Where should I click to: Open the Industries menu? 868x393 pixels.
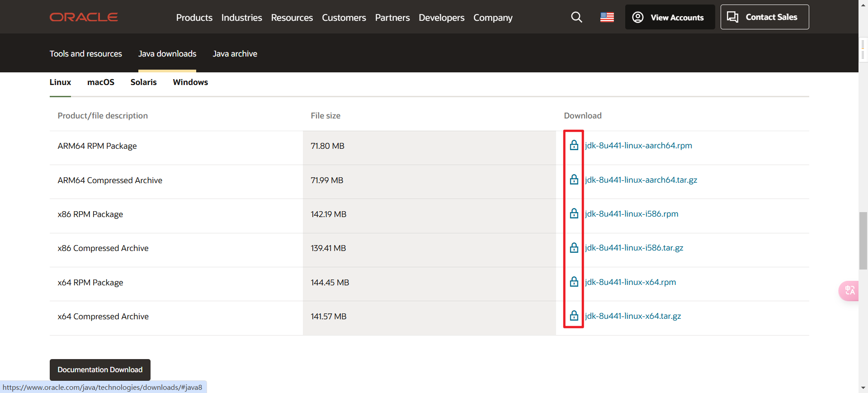242,18
